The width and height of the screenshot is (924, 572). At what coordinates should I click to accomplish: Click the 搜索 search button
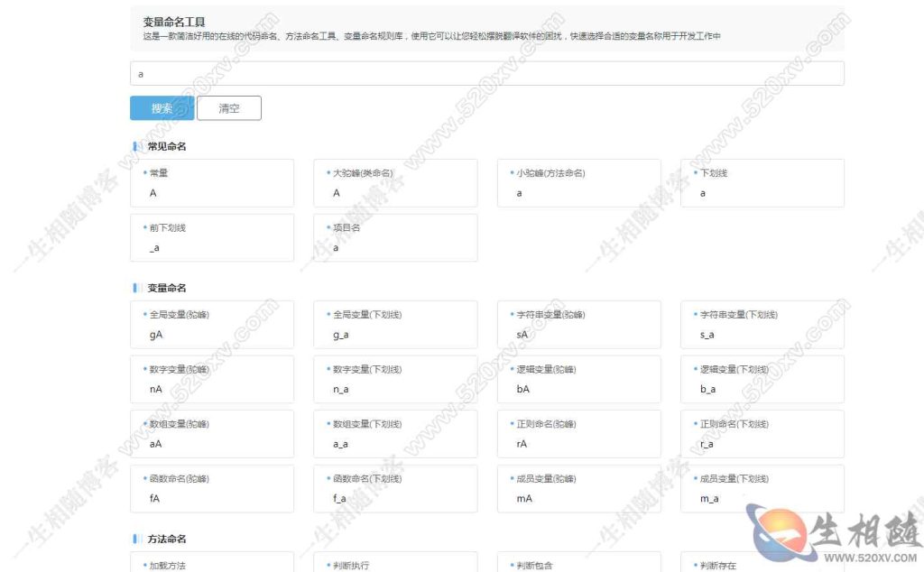(161, 107)
